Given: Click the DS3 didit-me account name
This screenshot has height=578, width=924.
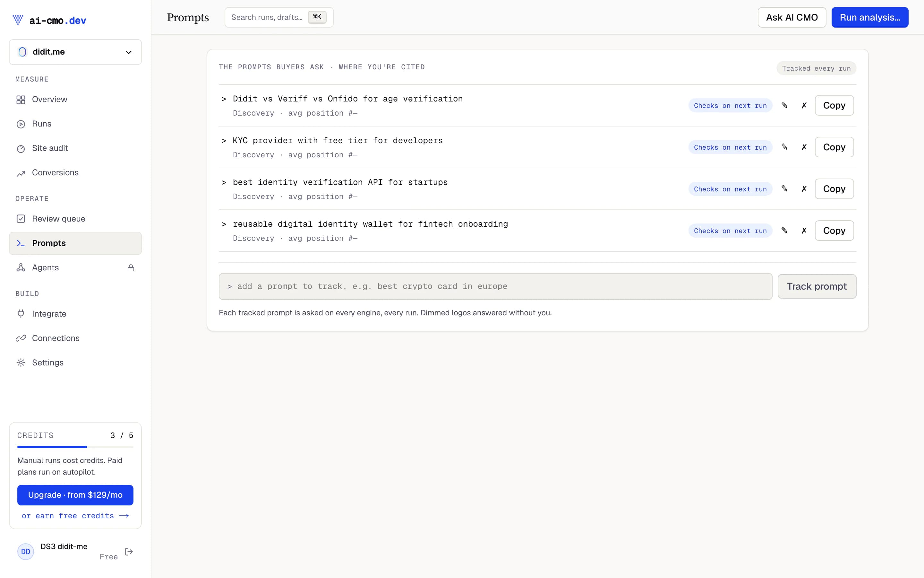Looking at the screenshot, I should [x=64, y=547].
